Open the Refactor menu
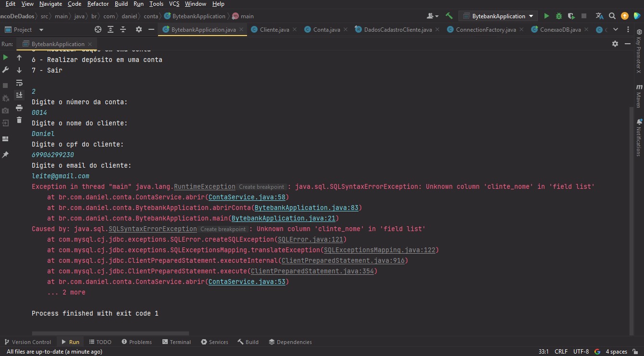Screen dimensions: 644x356 tap(98, 4)
